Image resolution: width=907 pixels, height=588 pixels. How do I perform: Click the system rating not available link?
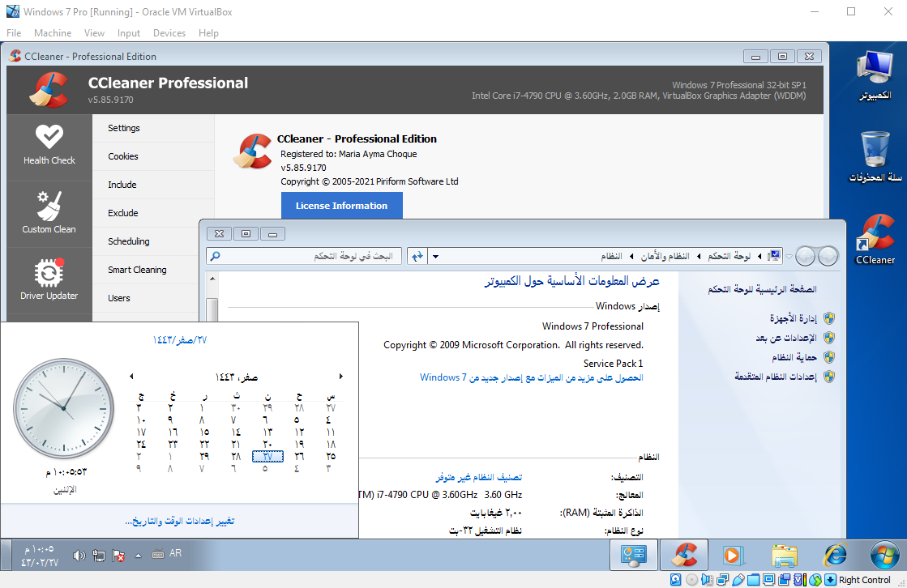coord(479,477)
